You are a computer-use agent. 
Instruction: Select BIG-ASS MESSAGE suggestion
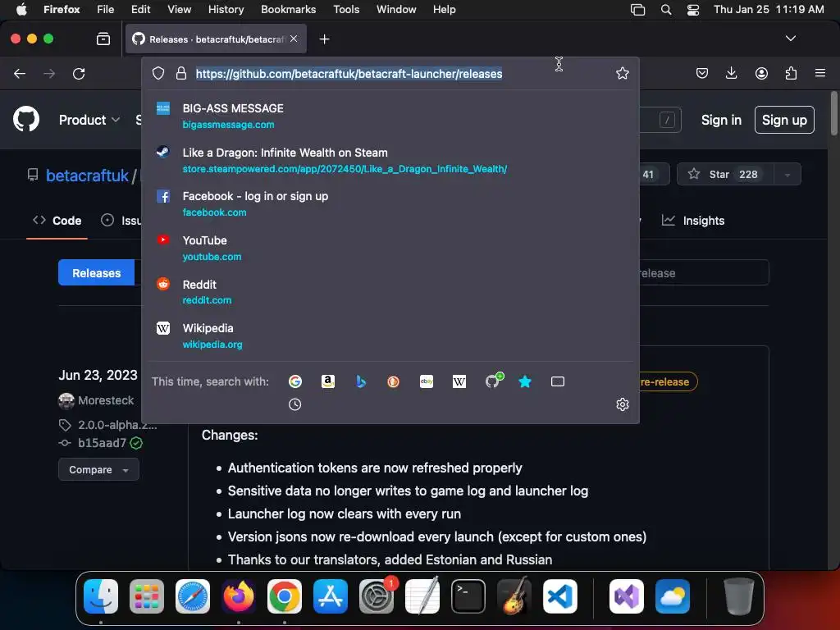click(x=390, y=116)
